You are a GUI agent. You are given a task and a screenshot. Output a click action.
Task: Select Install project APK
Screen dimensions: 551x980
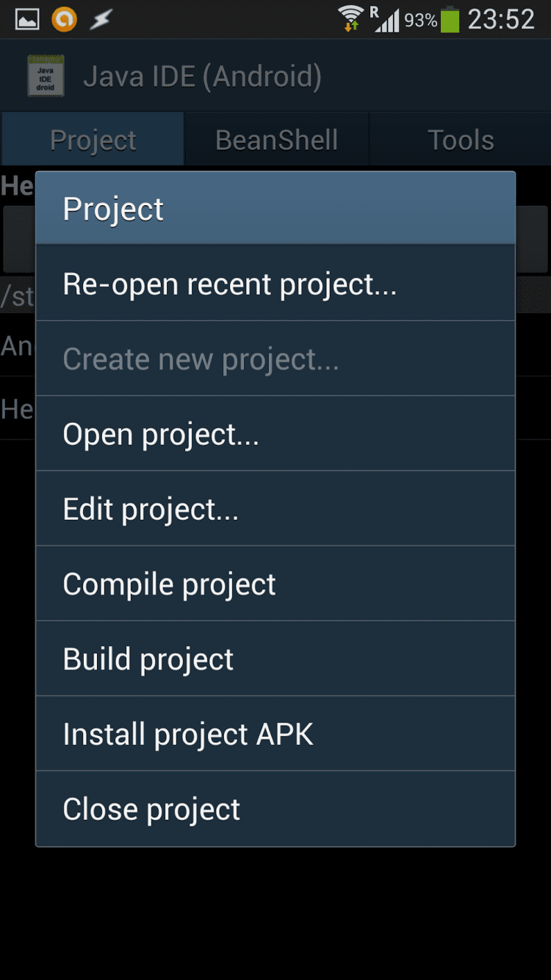(x=275, y=734)
